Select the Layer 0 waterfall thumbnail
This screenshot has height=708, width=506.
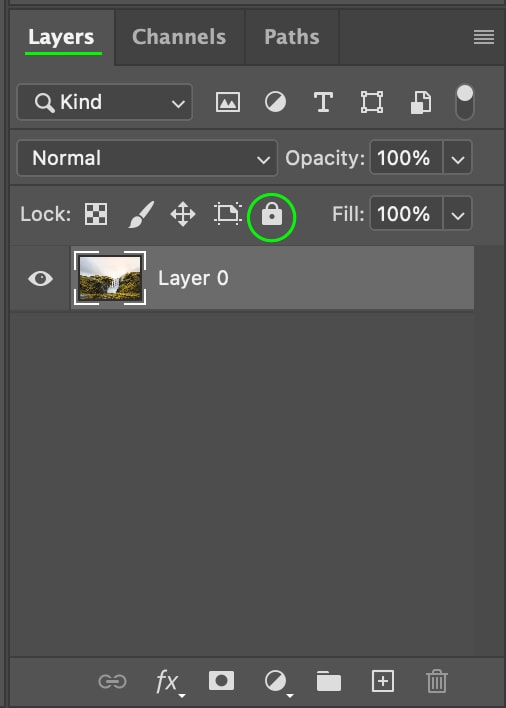(x=110, y=278)
